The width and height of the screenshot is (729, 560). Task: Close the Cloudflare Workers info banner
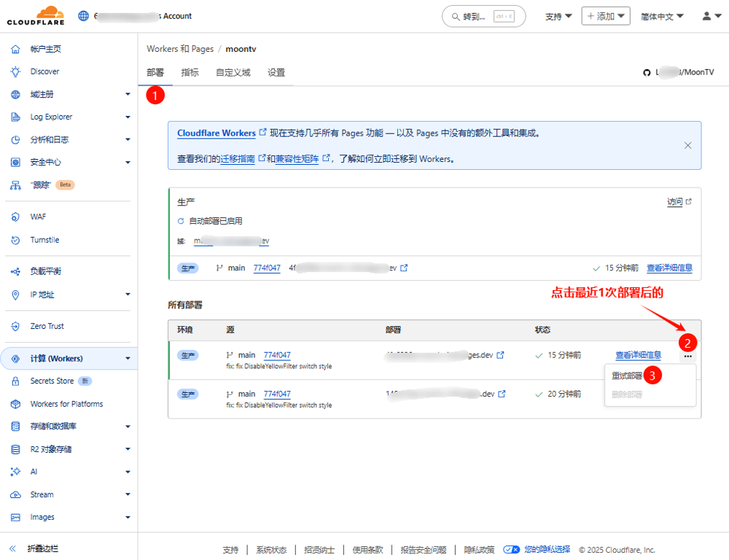point(687,146)
